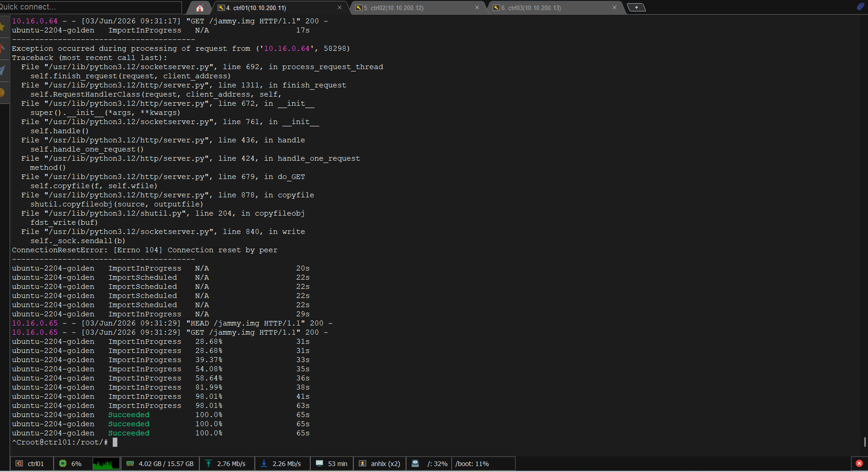Click the shutil.copyfileobj(source, outputfile) line

(x=117, y=204)
